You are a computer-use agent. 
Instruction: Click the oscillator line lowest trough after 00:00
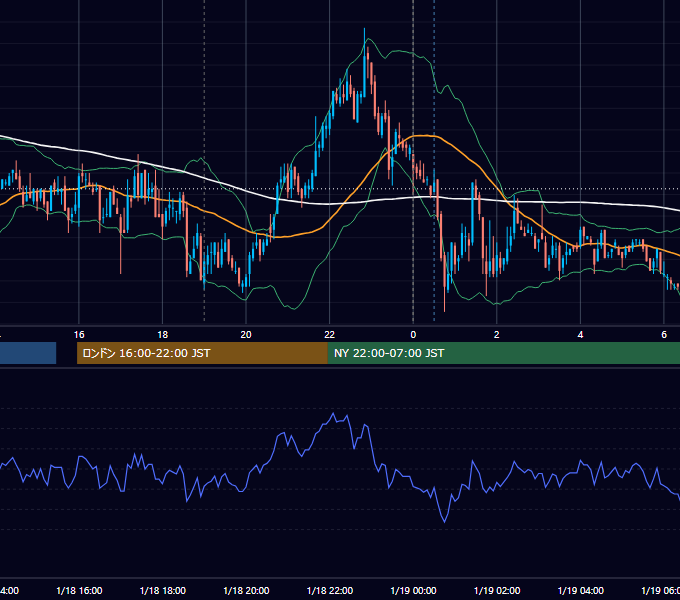click(x=445, y=521)
